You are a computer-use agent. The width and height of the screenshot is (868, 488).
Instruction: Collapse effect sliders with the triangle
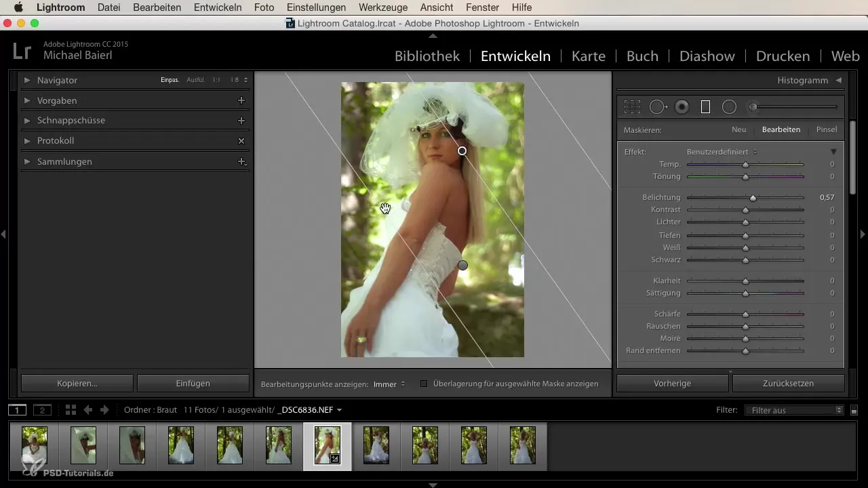[x=833, y=152]
